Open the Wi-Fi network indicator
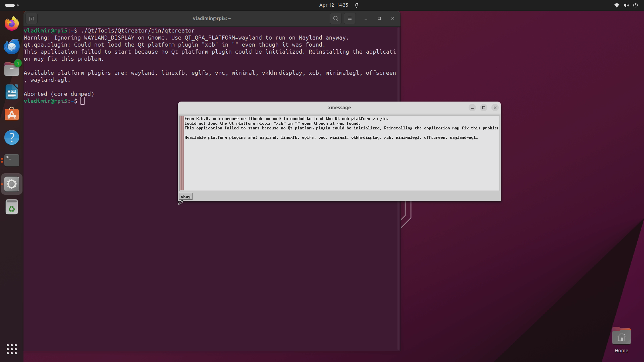Screen dimensions: 644x362 pyautogui.click(x=616, y=5)
